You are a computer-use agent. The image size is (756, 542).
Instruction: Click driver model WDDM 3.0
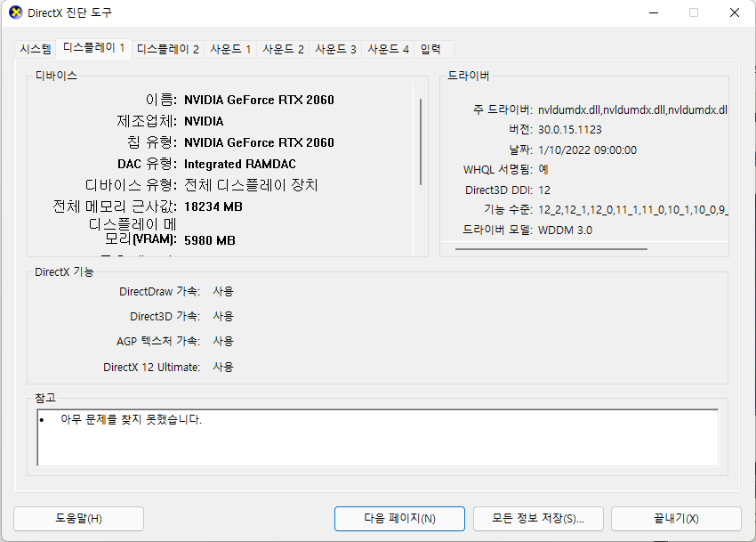tap(565, 231)
